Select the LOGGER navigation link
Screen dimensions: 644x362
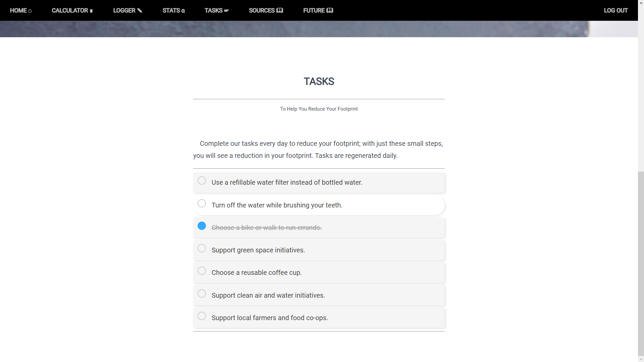(x=124, y=10)
